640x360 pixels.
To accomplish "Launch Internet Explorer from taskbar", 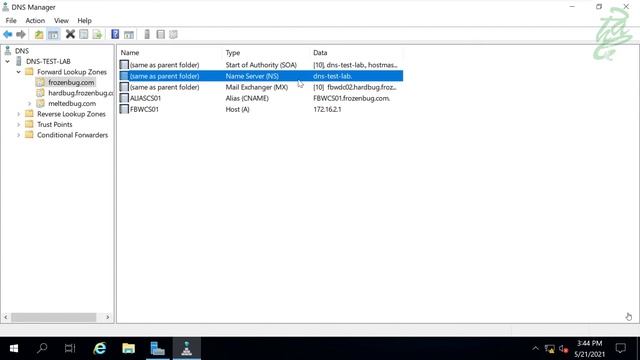I will coord(100,348).
